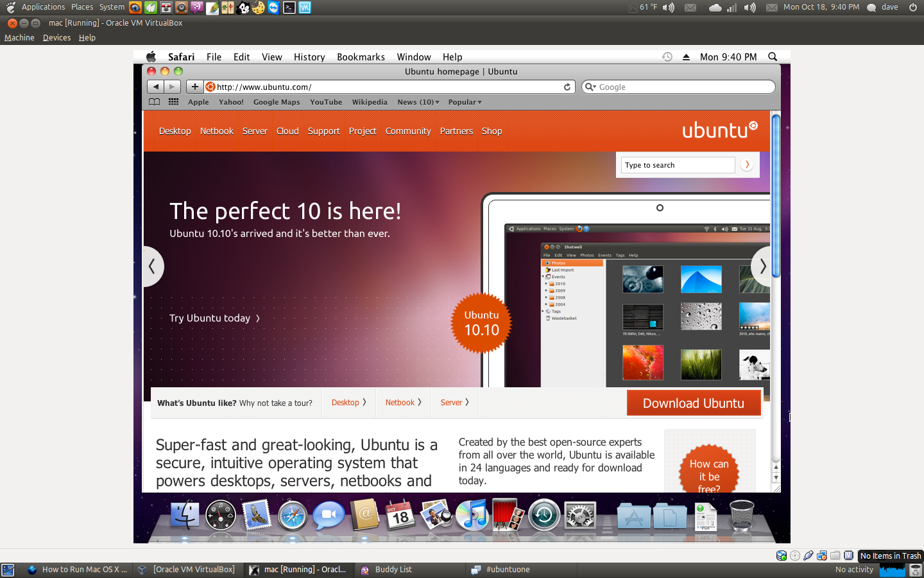Viewport: 924px width, 578px height.
Task: Show Safari bookmarks library book icon
Action: click(155, 102)
